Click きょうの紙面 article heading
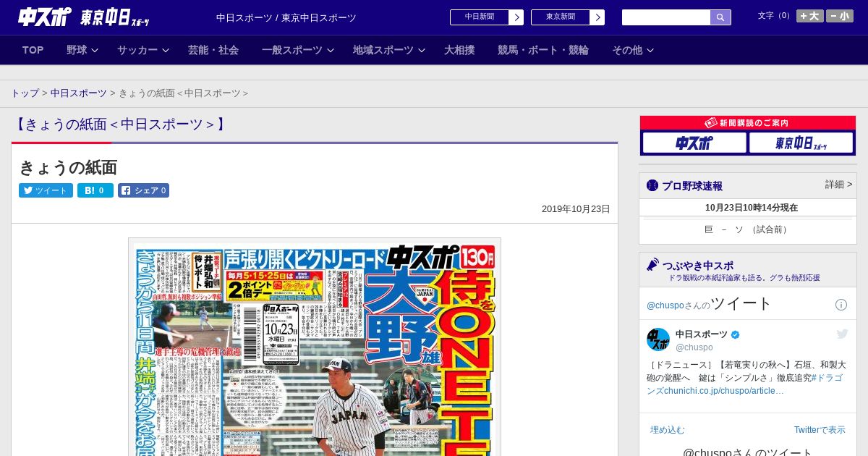 [68, 168]
